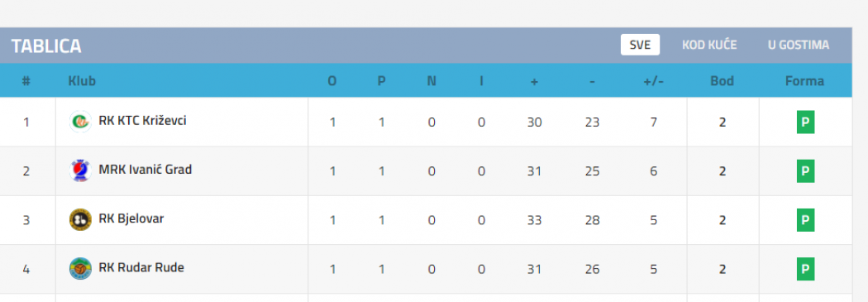Click the Forma column header

[804, 81]
